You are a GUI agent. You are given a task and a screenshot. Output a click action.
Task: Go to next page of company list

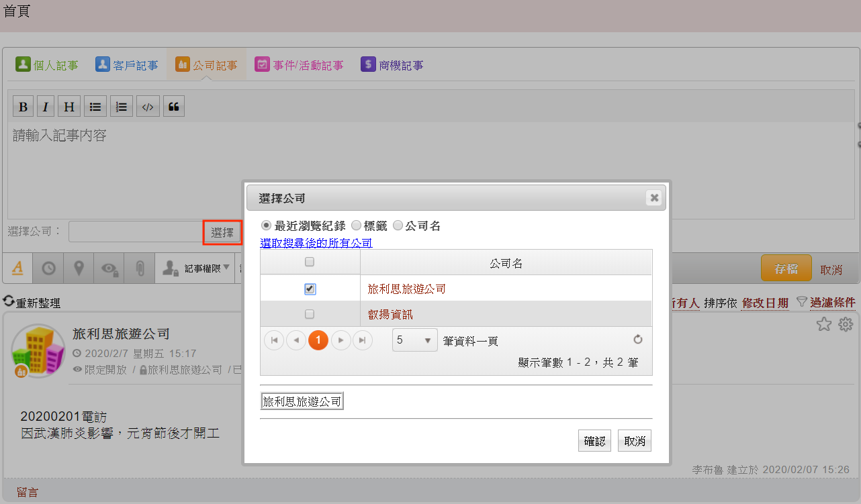coord(341,340)
